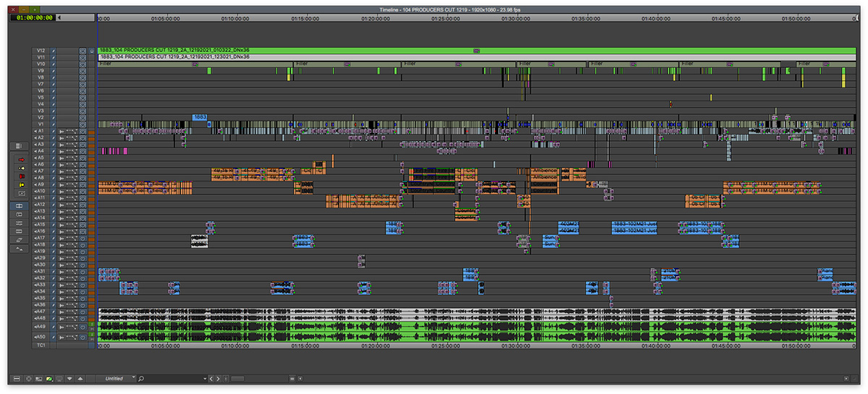Click the previous result arrow in the bottom toolbar
Viewport: 868px width, 394px height.
point(211,379)
